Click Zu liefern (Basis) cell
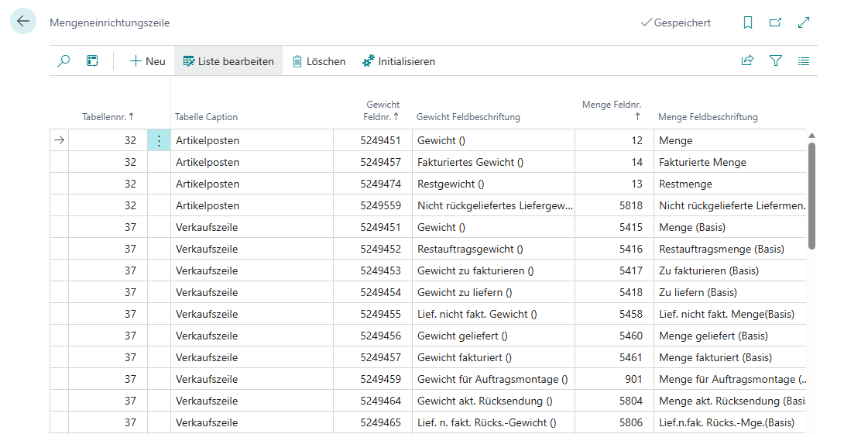The height and width of the screenshot is (434, 868). coord(729,293)
